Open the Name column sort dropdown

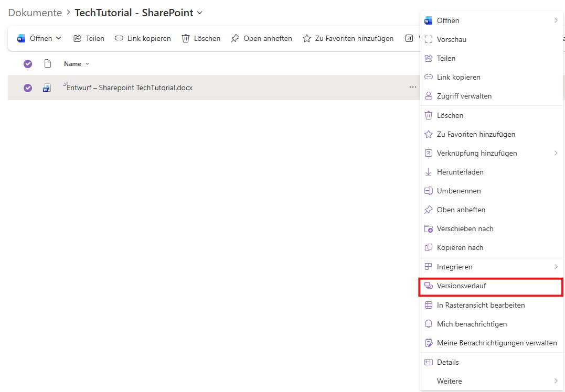pos(87,64)
